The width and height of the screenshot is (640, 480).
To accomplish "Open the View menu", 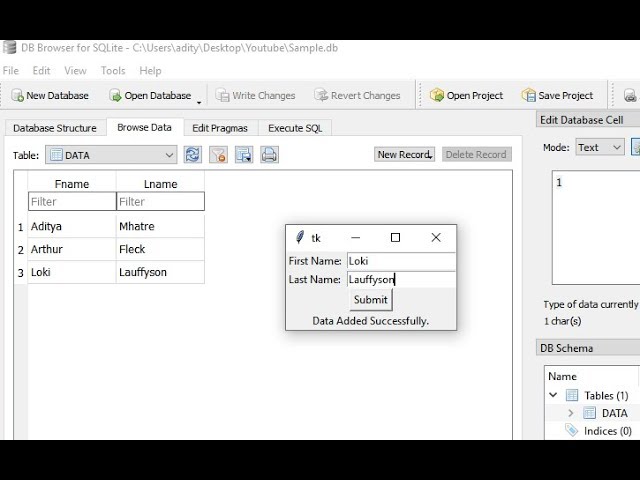I will (x=75, y=71).
